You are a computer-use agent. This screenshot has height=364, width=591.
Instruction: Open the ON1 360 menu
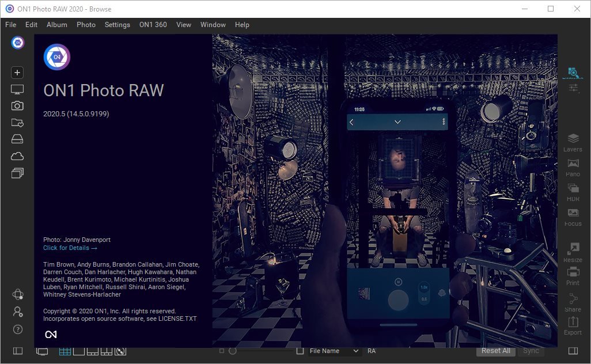click(153, 25)
